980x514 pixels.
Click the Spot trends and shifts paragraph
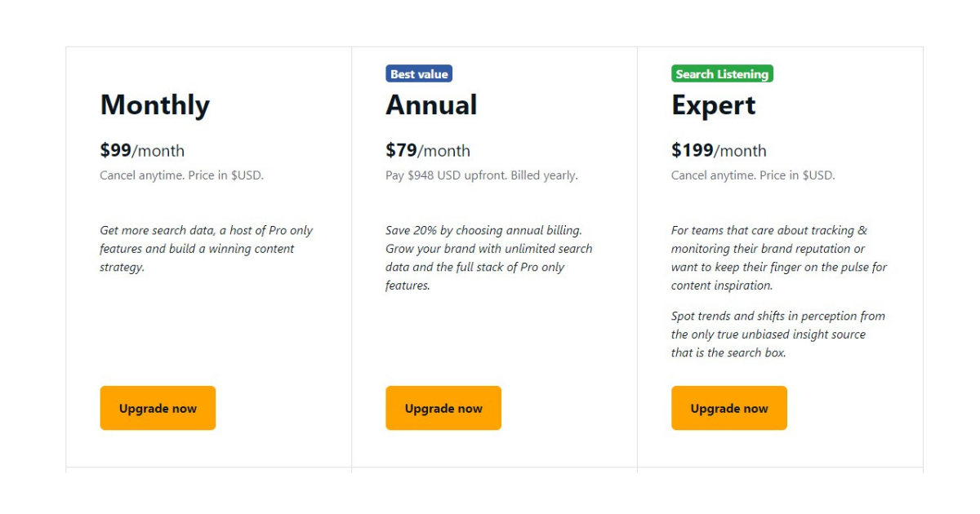pyautogui.click(x=777, y=335)
